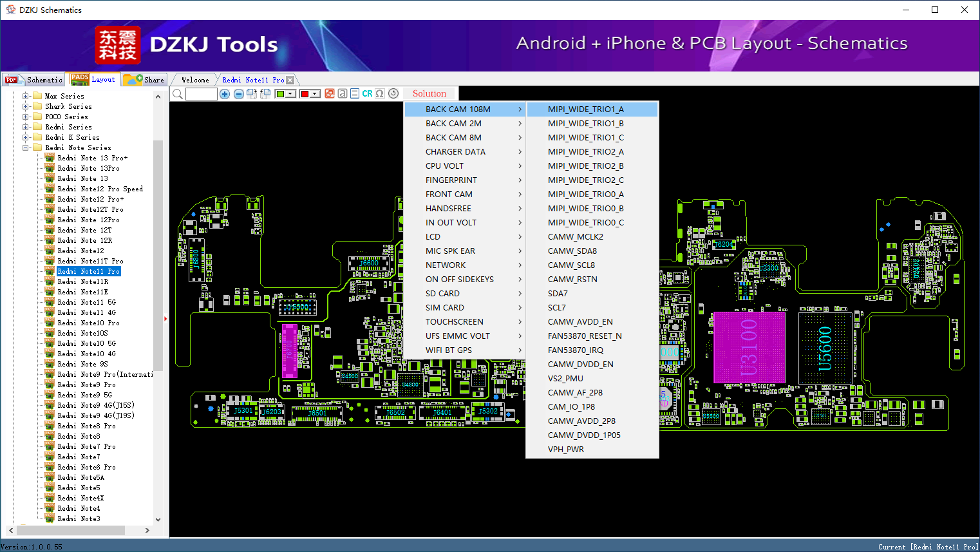Rotate the board layout clockwise
This screenshot has width=980, height=552.
pyautogui.click(x=252, y=94)
